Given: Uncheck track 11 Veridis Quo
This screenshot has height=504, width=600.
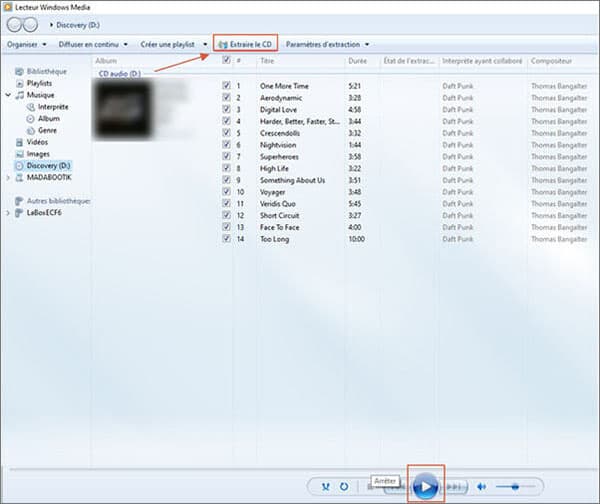Looking at the screenshot, I should pos(227,203).
